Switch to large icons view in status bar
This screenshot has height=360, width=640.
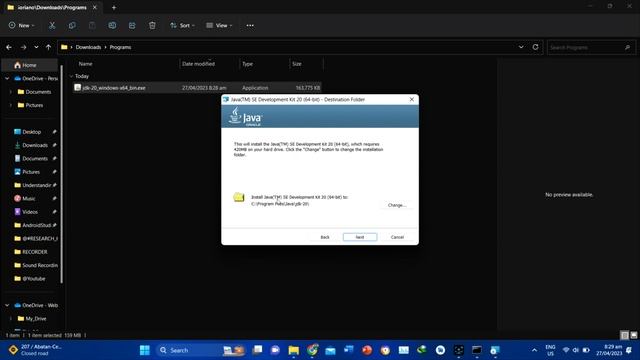tap(633, 336)
